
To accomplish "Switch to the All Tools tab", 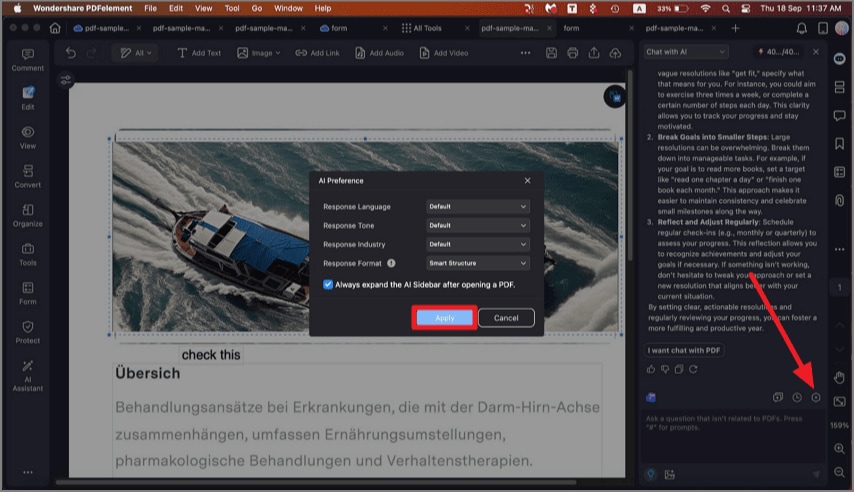I will click(x=428, y=28).
